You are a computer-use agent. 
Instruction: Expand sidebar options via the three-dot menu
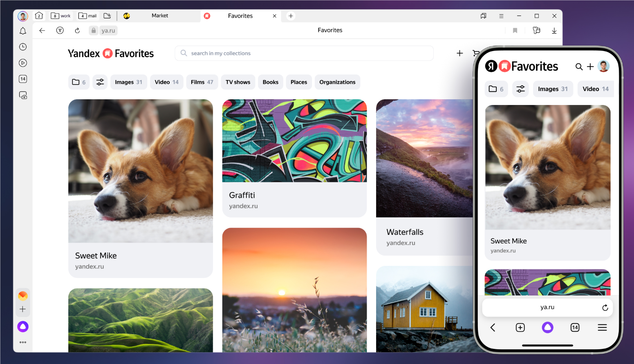click(23, 342)
